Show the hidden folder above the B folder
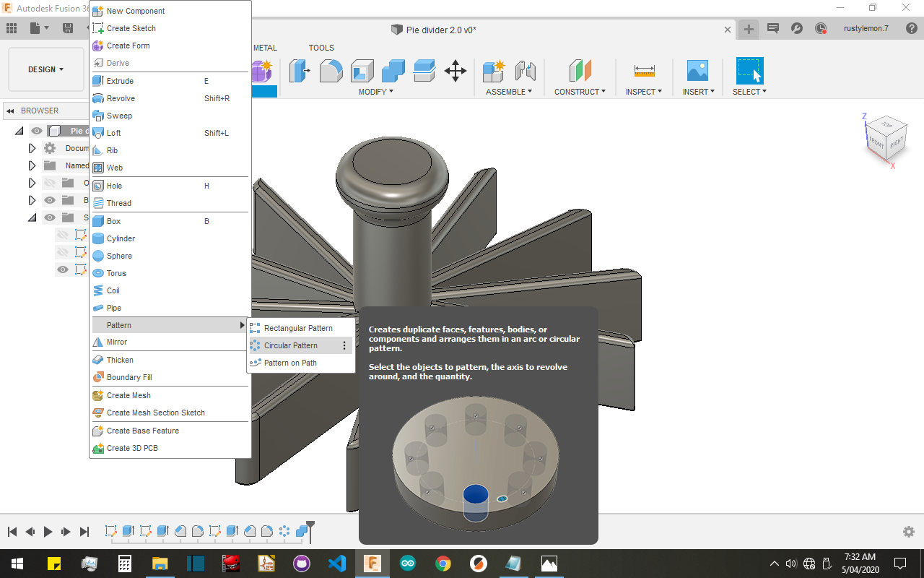This screenshot has width=924, height=578. point(50,183)
